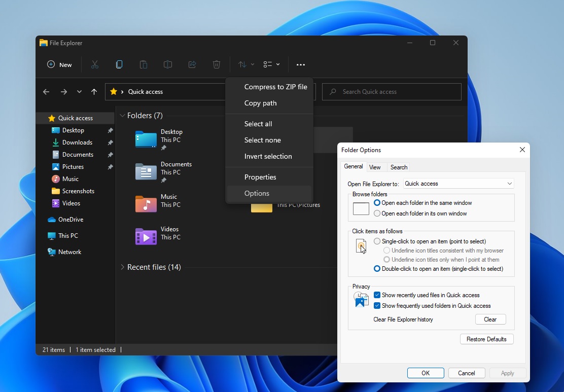
Task: Open the Videos folder tile icon
Action: (x=146, y=236)
